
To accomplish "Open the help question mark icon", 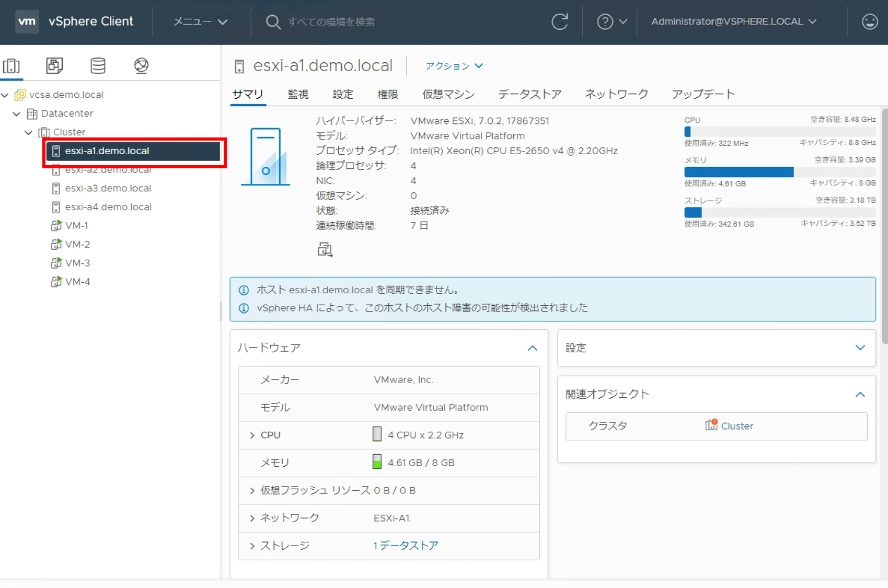I will [x=605, y=21].
